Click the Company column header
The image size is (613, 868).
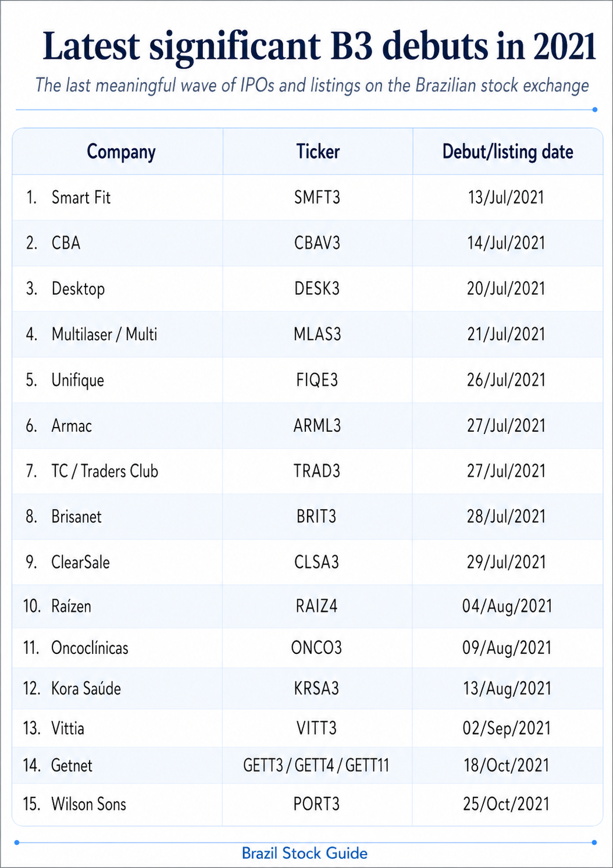(121, 152)
